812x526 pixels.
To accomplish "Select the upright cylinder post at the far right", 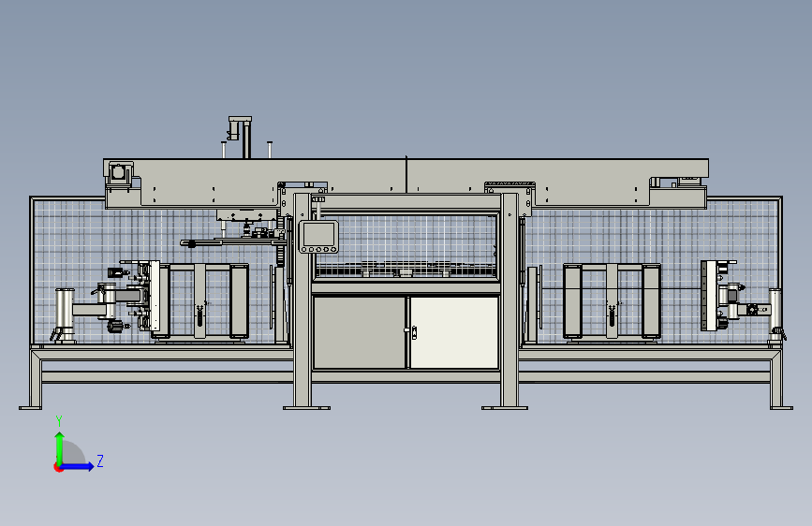I will pos(775,314).
